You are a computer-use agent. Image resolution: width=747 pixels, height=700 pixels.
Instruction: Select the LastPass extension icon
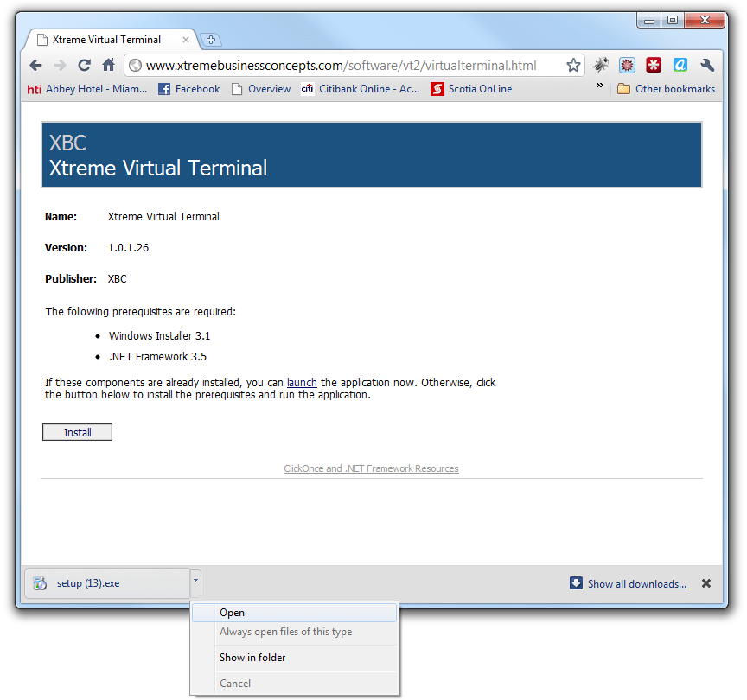(x=654, y=64)
